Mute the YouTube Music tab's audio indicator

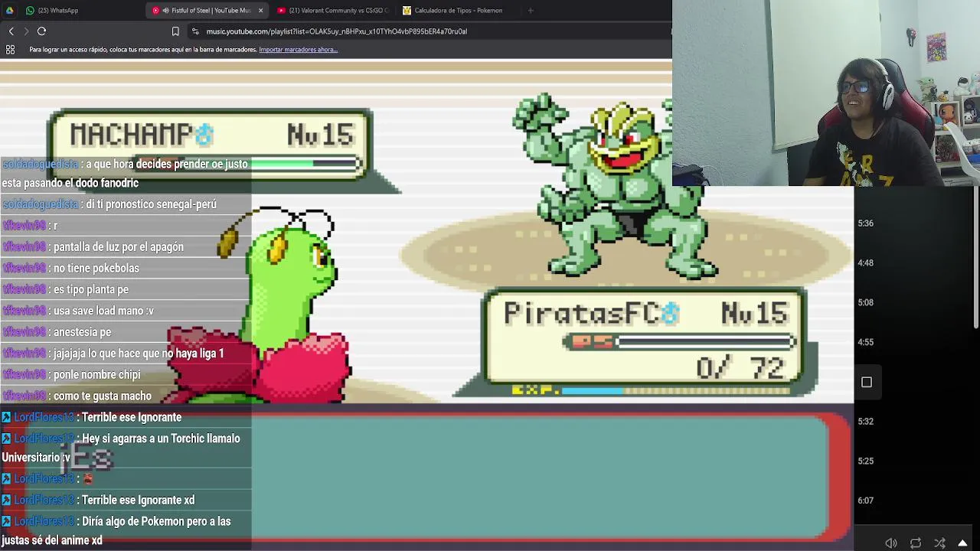pyautogui.click(x=165, y=10)
